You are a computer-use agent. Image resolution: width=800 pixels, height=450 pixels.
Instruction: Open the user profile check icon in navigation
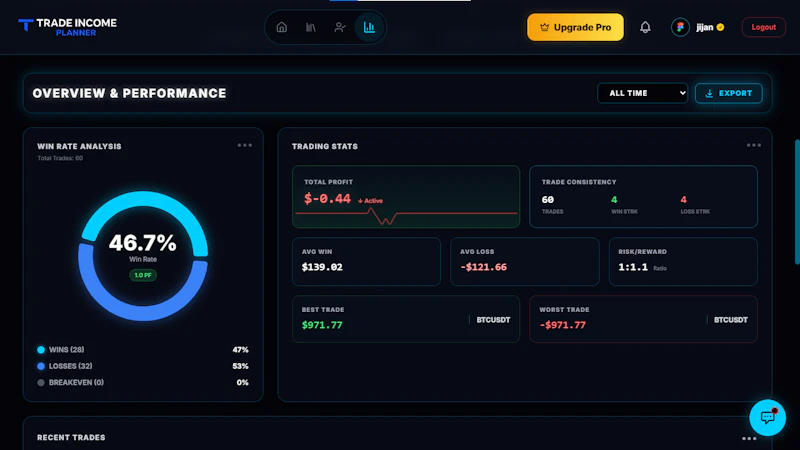click(x=340, y=27)
